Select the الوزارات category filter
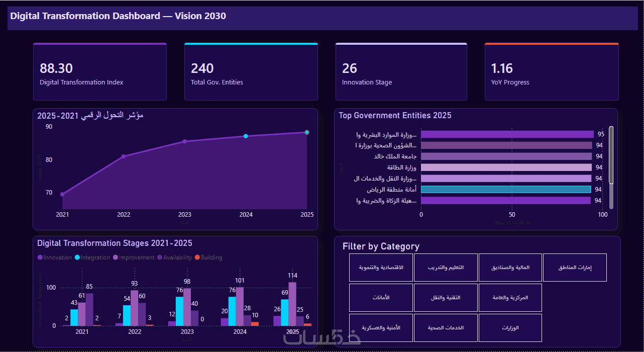 510,328
